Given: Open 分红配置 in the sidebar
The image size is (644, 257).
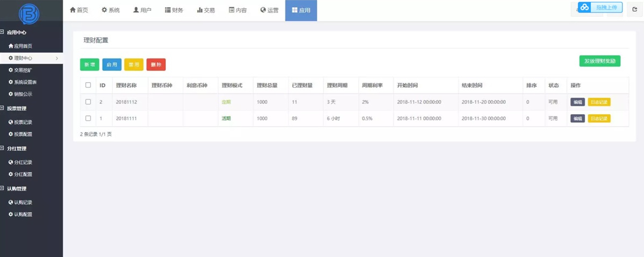Looking at the screenshot, I should pyautogui.click(x=23, y=174).
